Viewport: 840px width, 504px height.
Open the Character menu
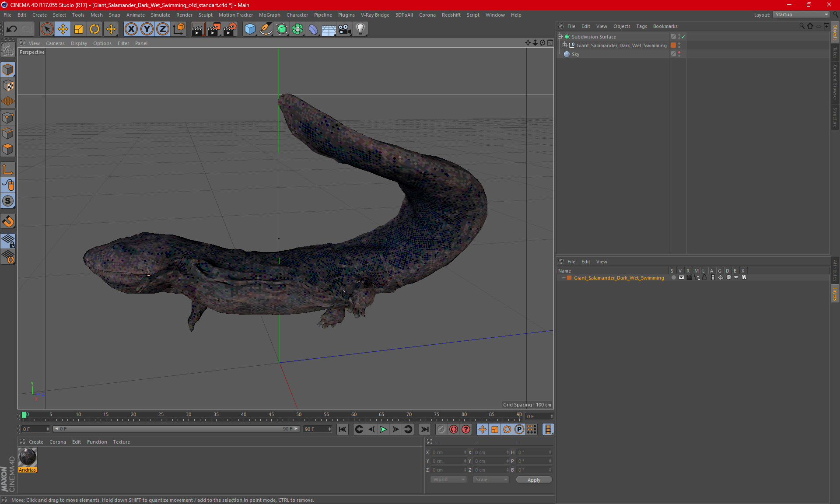click(297, 15)
